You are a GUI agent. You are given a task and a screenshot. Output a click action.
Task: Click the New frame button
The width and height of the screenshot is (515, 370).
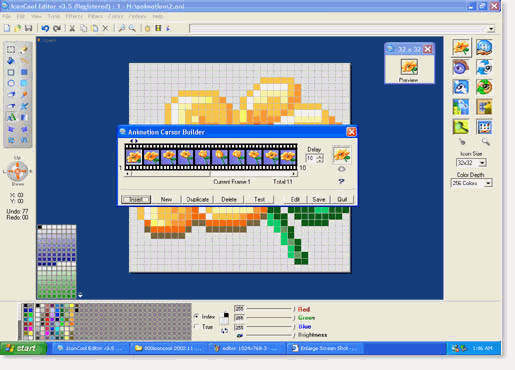click(x=166, y=199)
